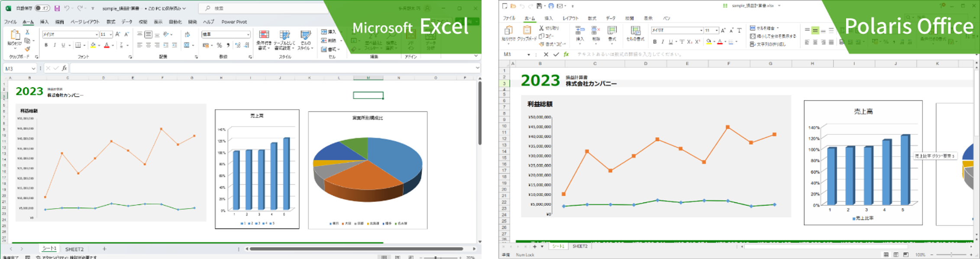Open the レイアウト tab in Polaris Office
This screenshot has width=980, height=259.
[570, 18]
